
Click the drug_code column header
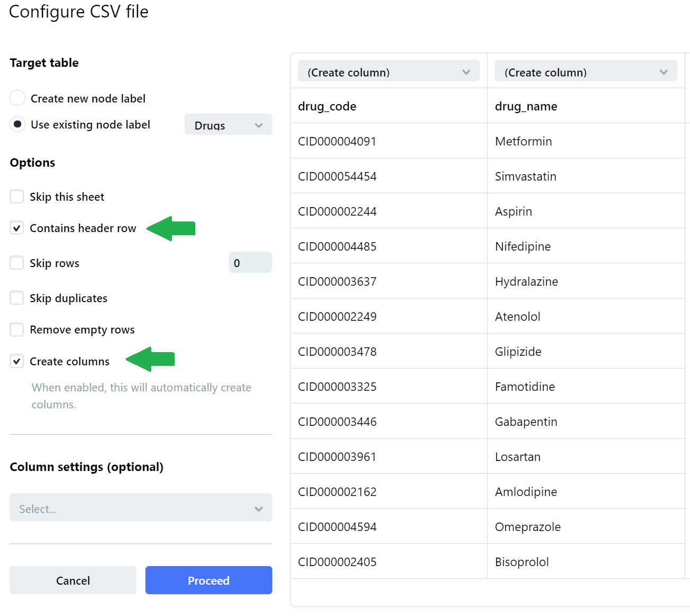click(x=327, y=106)
